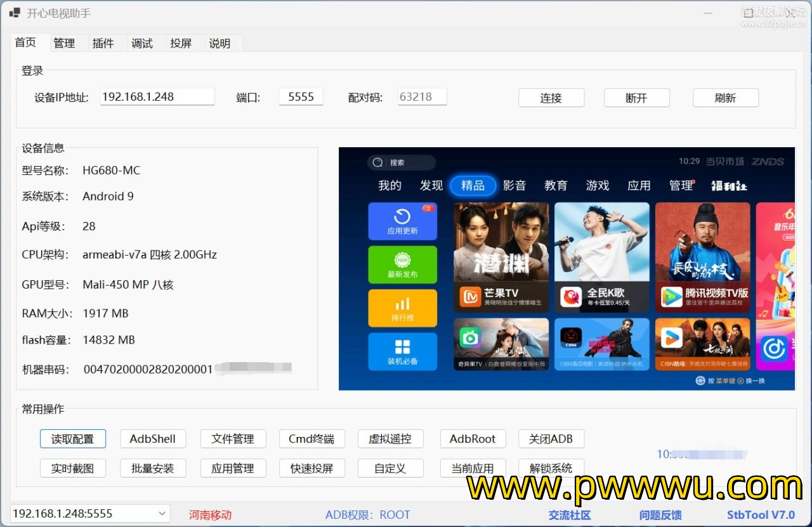Click the 断开 button

(x=636, y=98)
